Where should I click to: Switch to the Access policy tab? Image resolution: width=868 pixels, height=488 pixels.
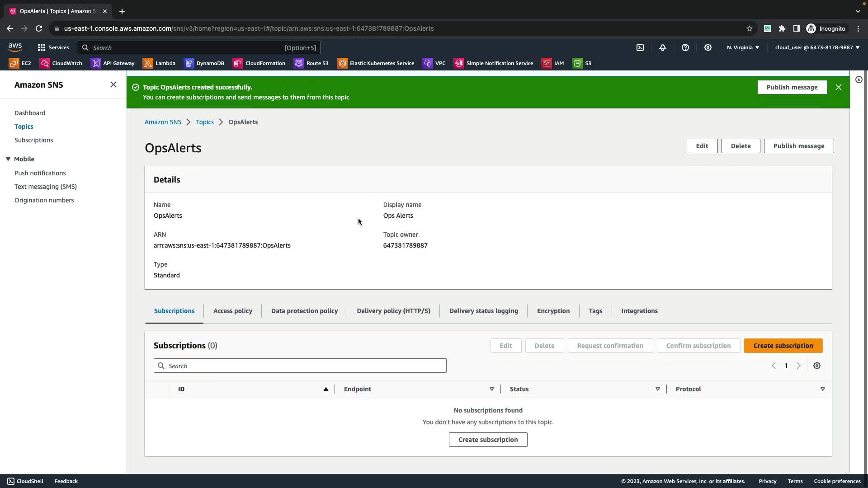click(x=233, y=311)
